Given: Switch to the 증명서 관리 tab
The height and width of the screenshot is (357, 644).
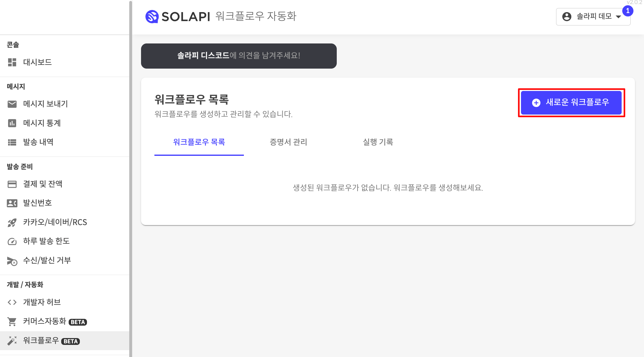Looking at the screenshot, I should [x=288, y=142].
